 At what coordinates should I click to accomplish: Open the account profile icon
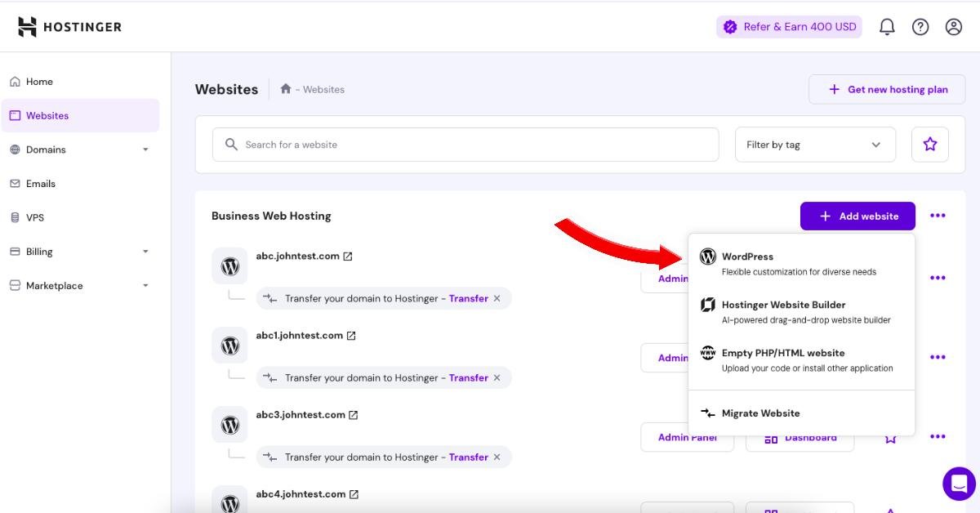click(x=954, y=27)
